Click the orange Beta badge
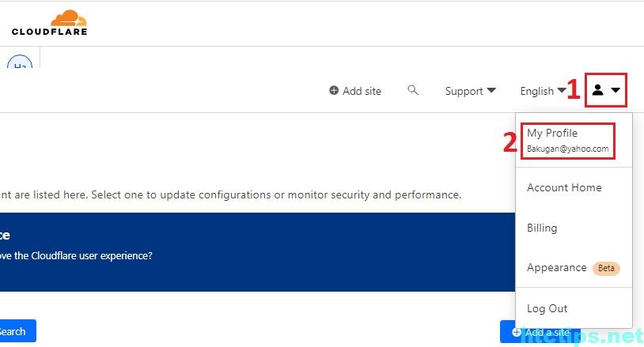The image size is (644, 347). [x=606, y=268]
